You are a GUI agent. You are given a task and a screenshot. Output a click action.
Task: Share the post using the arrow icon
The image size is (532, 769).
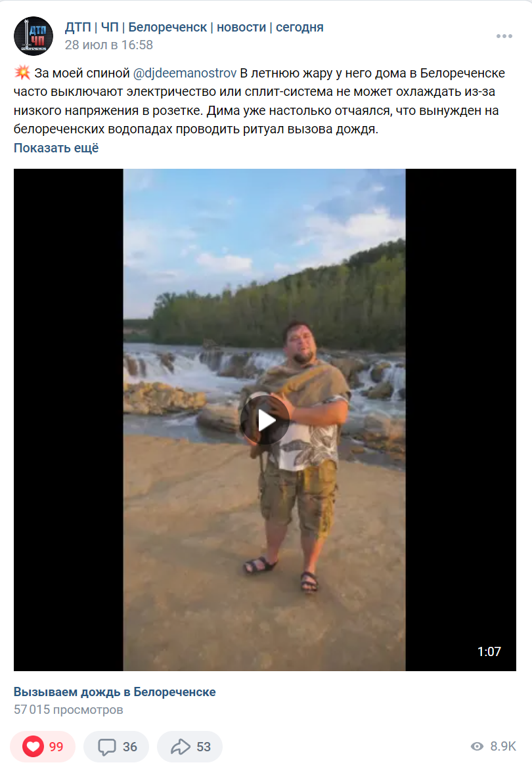coord(180,747)
